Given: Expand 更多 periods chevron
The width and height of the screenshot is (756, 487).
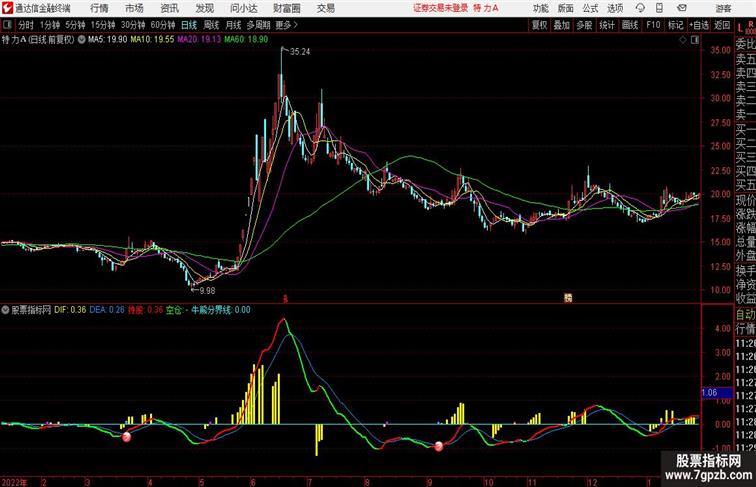Looking at the screenshot, I should 287,25.
